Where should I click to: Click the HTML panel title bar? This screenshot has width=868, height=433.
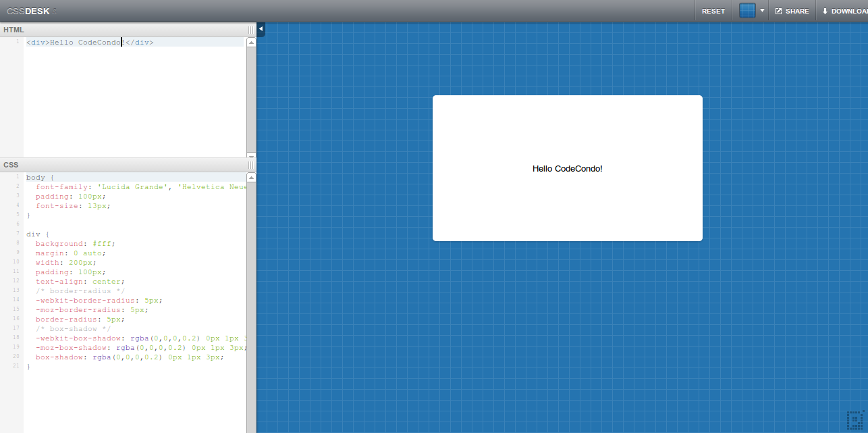point(128,30)
